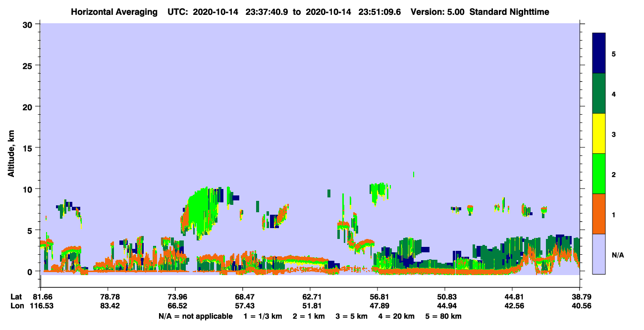Click the '3 = 5 km' legend entry
Viewport: 644px width, 330px height.
[352, 316]
